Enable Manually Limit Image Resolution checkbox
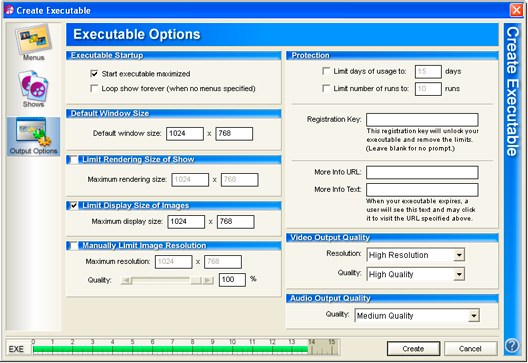The height and width of the screenshot is (363, 528). [73, 245]
